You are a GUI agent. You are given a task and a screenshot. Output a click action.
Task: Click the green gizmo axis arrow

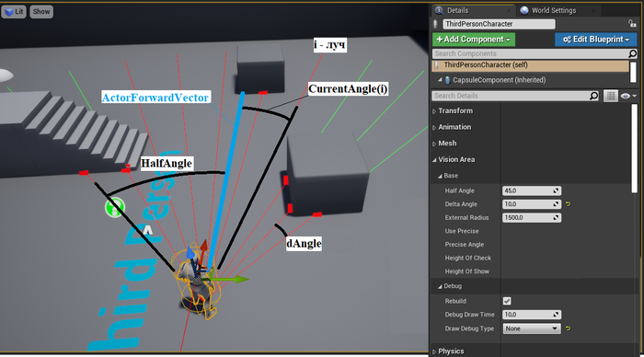click(x=233, y=280)
